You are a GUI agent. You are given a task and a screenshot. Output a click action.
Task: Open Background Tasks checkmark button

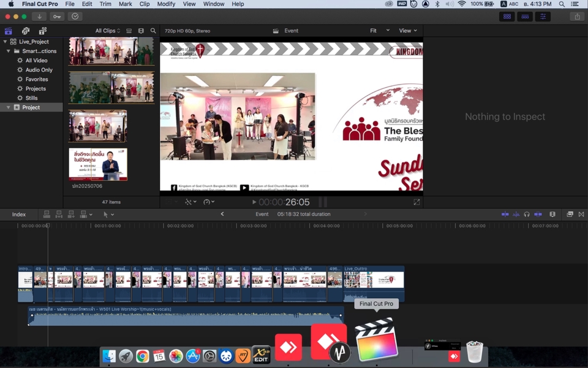point(75,17)
